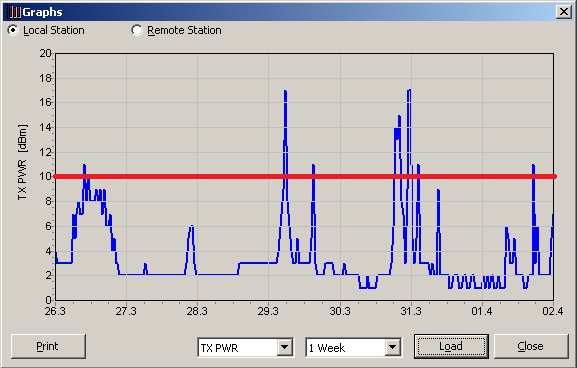Image resolution: width=577 pixels, height=368 pixels.
Task: Click the 31.3 date label on axis
Action: (411, 311)
